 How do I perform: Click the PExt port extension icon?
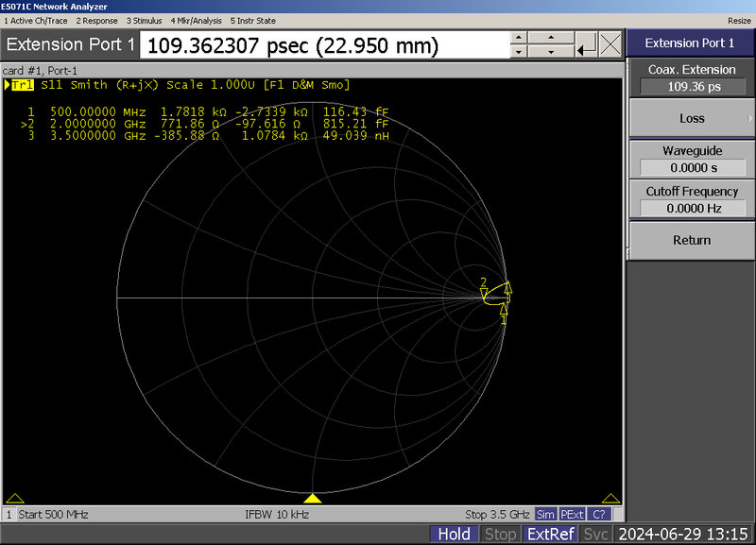(x=571, y=514)
